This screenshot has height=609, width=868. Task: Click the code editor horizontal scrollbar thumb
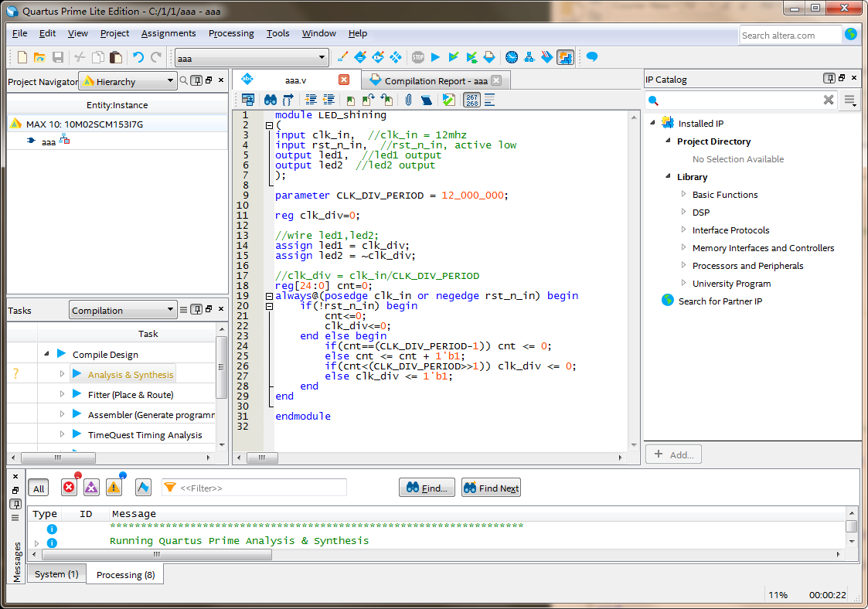point(262,458)
